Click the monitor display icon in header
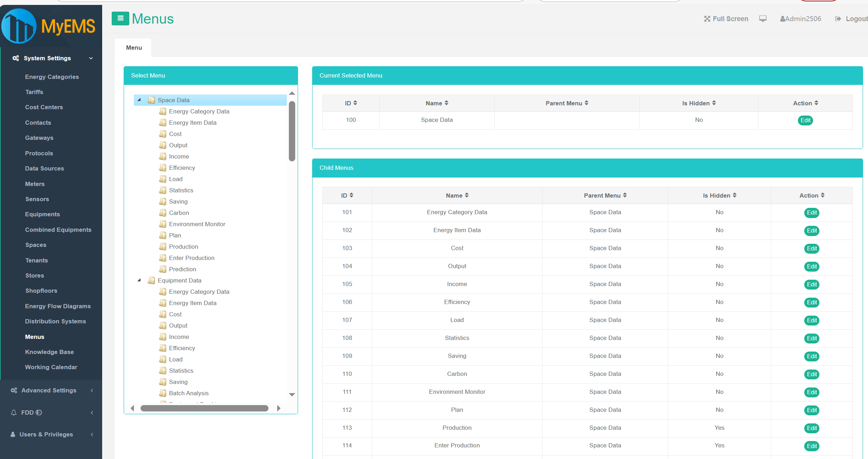 coord(763,19)
